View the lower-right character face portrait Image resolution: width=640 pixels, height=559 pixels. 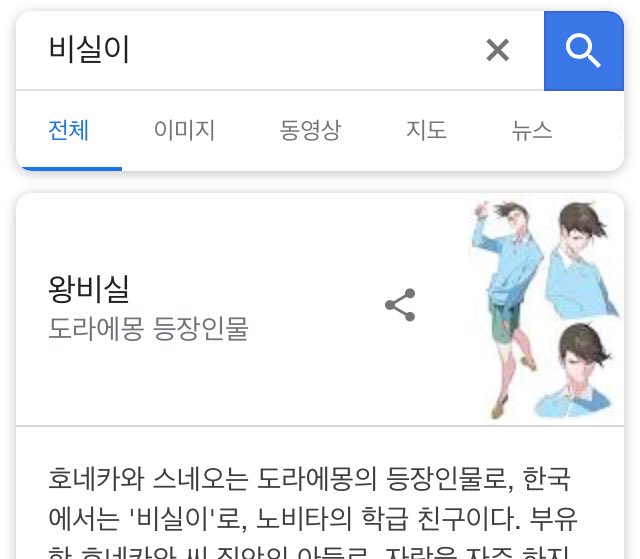[576, 369]
